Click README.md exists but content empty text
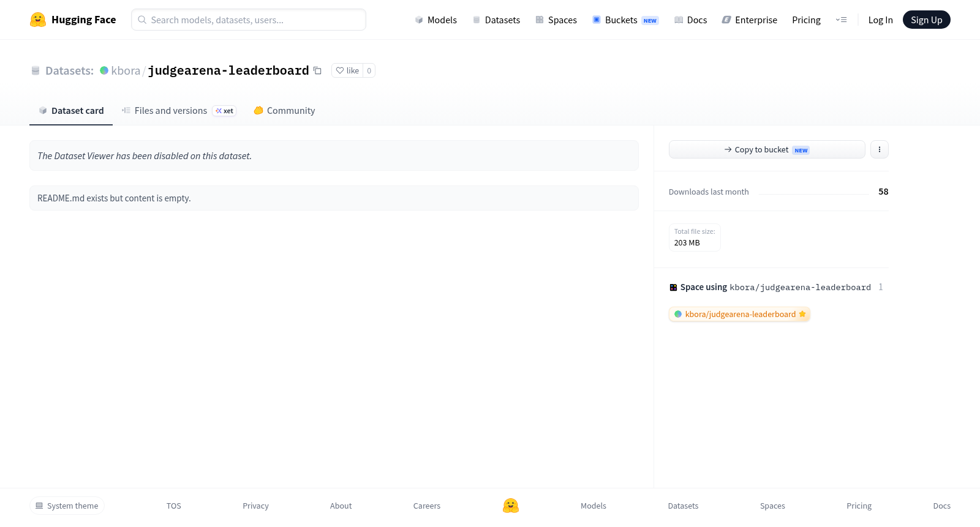The height and width of the screenshot is (527, 980). pos(114,198)
